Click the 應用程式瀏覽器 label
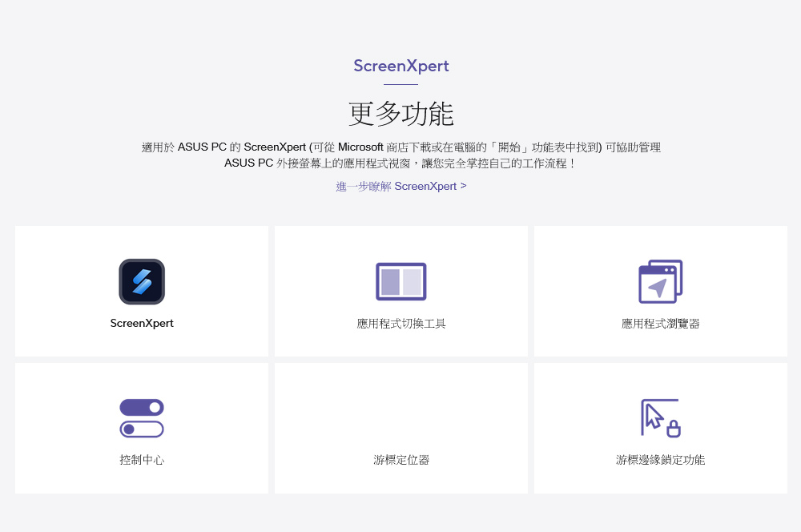801x532 pixels. coord(661,324)
